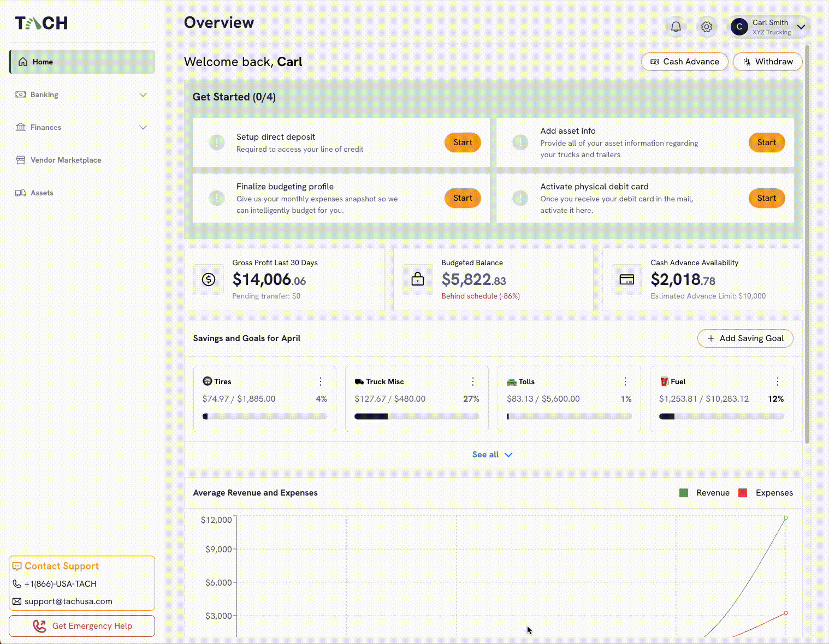Open the Fuel goal three-dot menu

(x=778, y=381)
